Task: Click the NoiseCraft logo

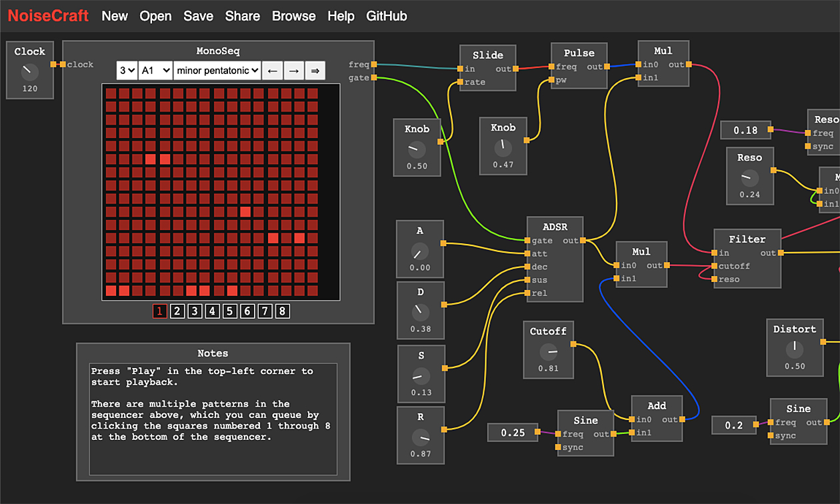Action: coord(48,16)
